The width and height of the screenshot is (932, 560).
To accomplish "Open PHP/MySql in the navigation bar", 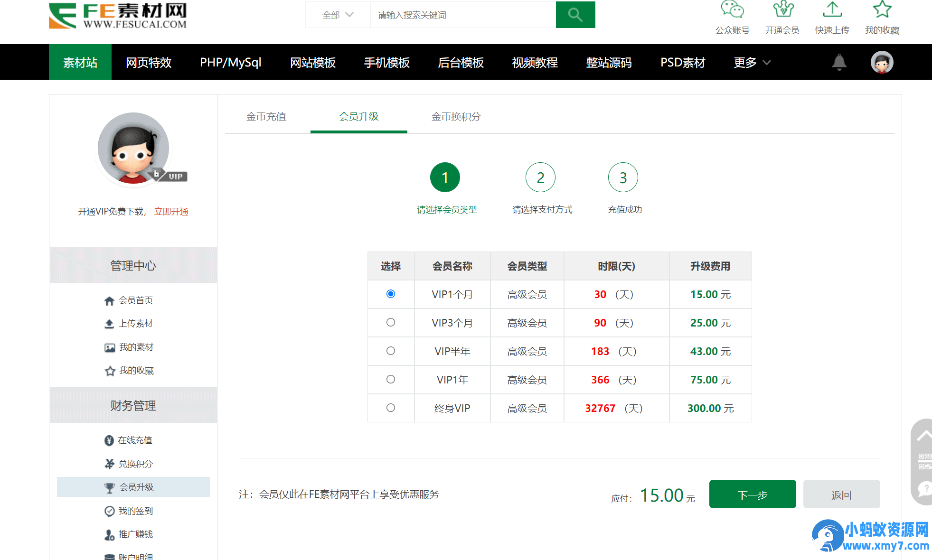I will click(x=231, y=62).
